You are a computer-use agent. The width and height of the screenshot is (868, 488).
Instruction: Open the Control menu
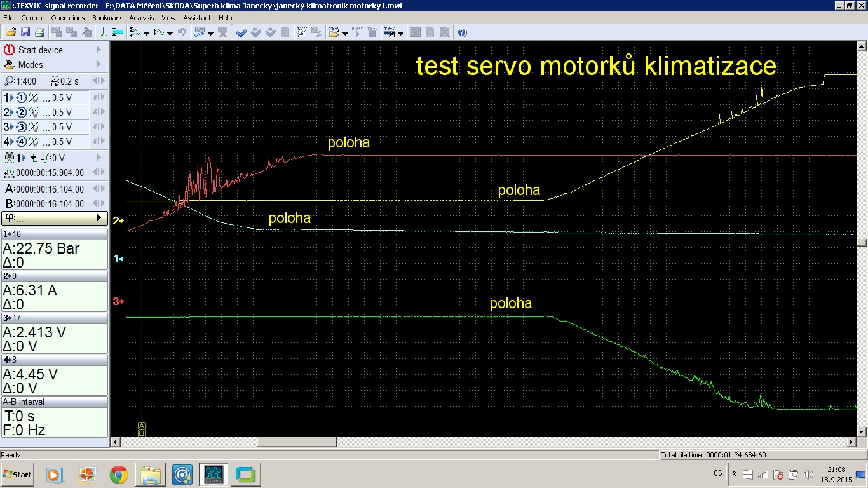click(32, 18)
